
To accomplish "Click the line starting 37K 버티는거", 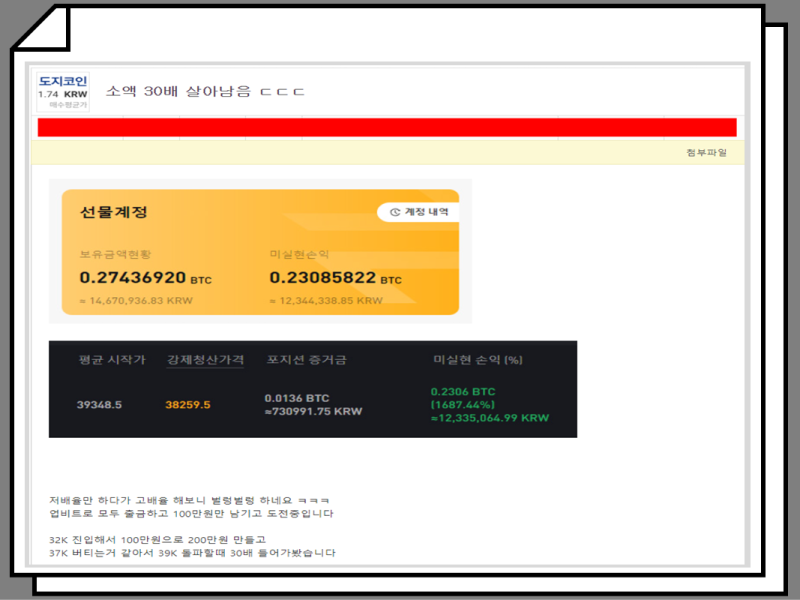I will click(x=192, y=553).
